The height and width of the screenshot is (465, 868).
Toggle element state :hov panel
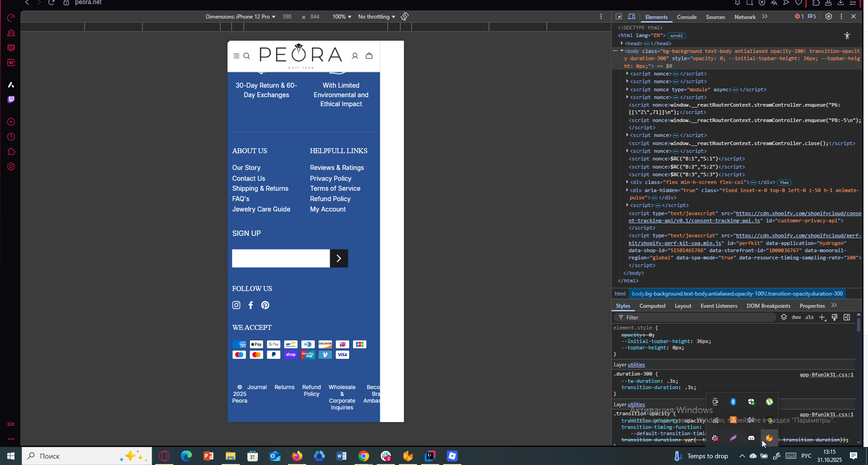pyautogui.click(x=796, y=317)
